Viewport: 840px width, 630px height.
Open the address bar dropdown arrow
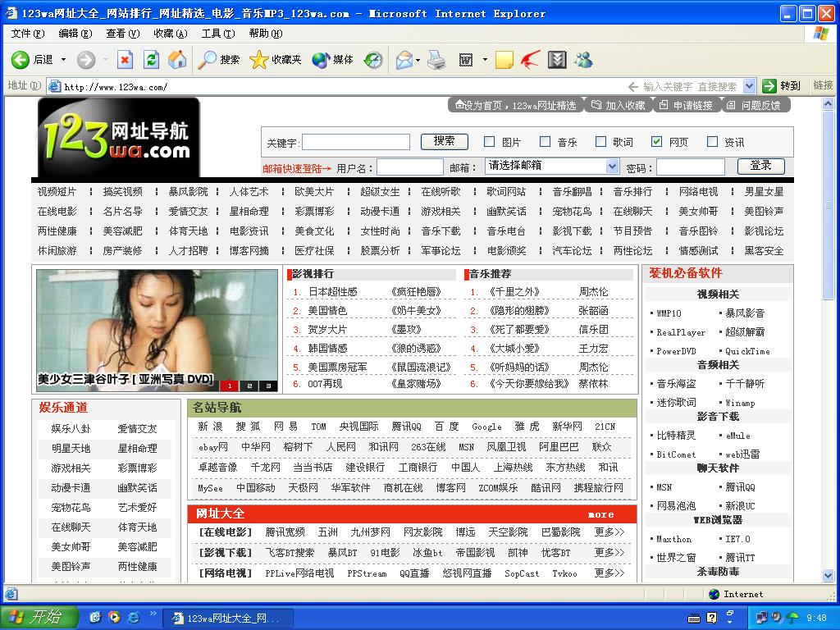click(749, 86)
